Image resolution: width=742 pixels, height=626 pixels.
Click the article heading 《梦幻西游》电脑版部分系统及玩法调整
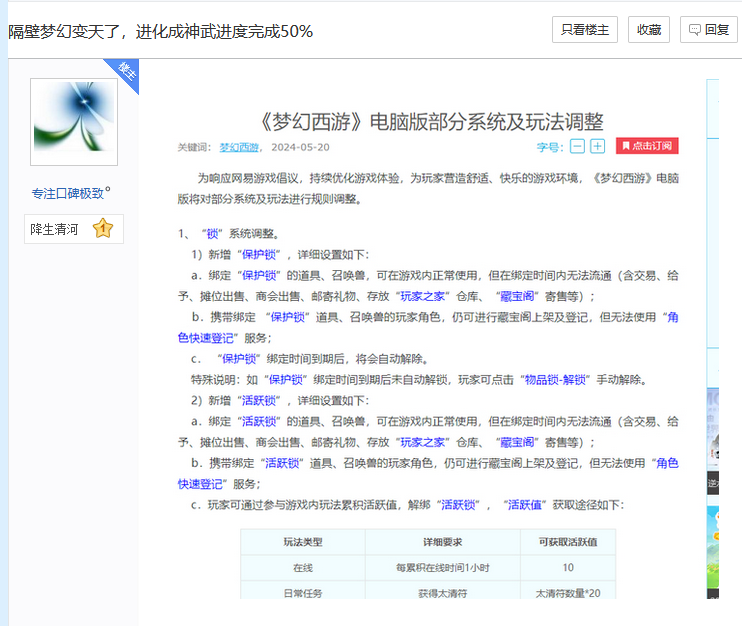430,121
